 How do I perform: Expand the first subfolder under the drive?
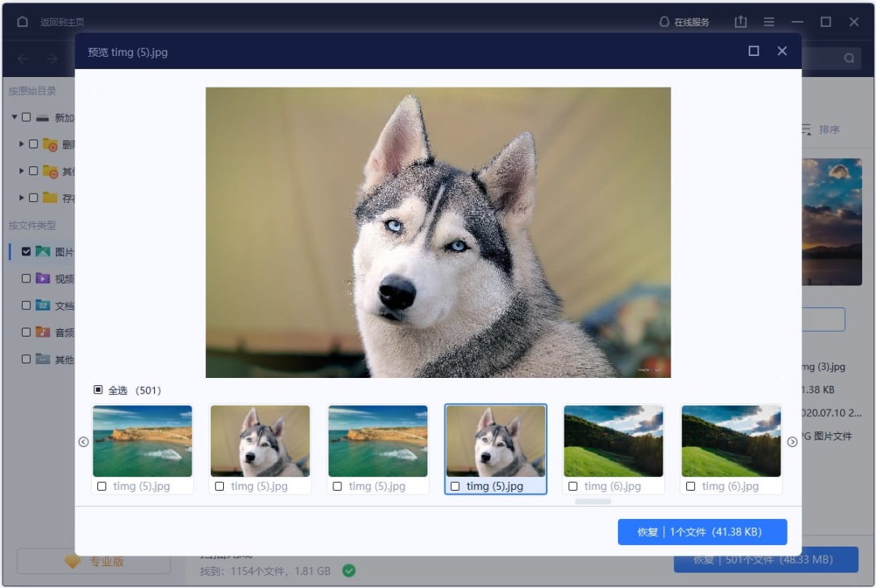click(x=22, y=144)
